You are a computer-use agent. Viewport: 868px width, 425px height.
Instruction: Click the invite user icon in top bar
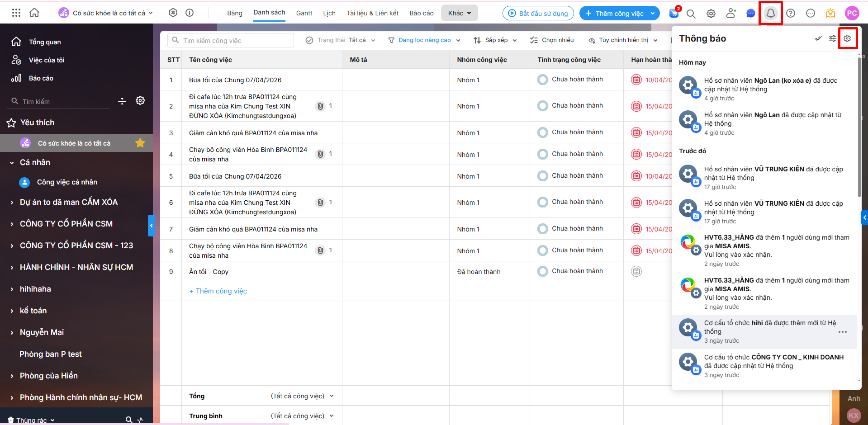pyautogui.click(x=730, y=14)
